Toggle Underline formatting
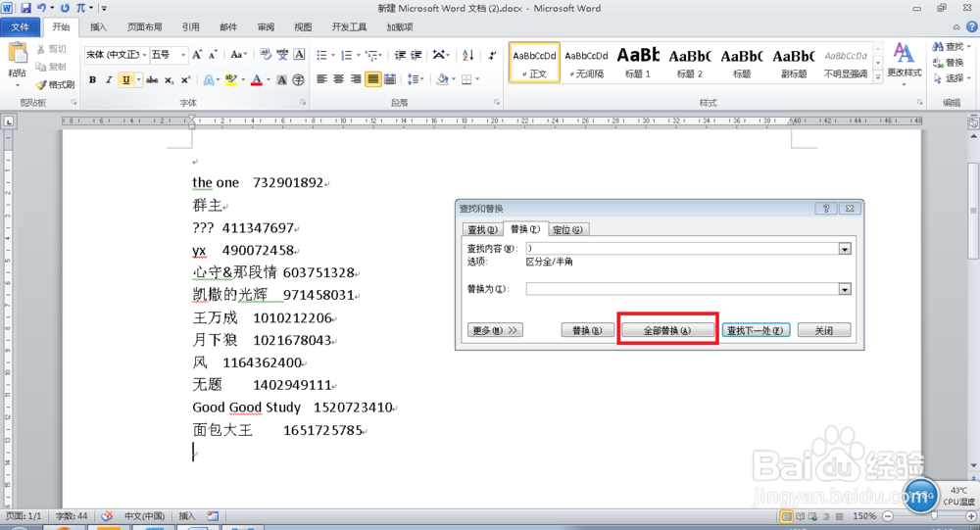Viewport: 980px width, 530px height. pos(125,80)
